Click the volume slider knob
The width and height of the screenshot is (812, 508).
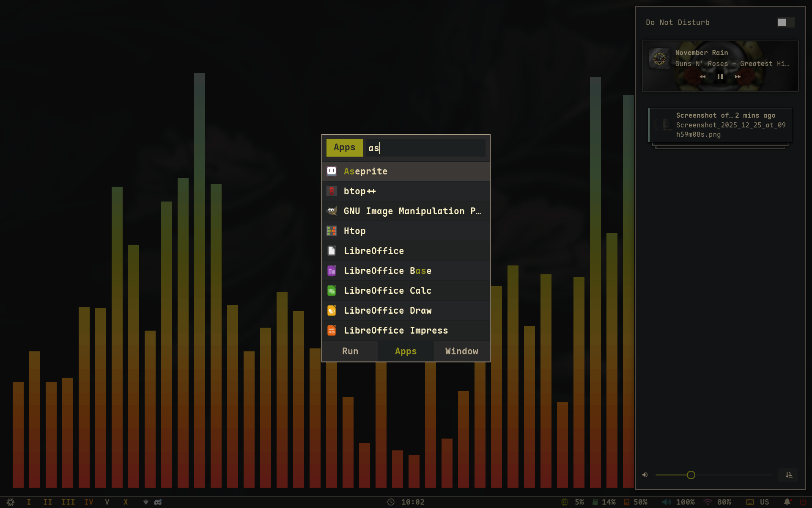691,475
